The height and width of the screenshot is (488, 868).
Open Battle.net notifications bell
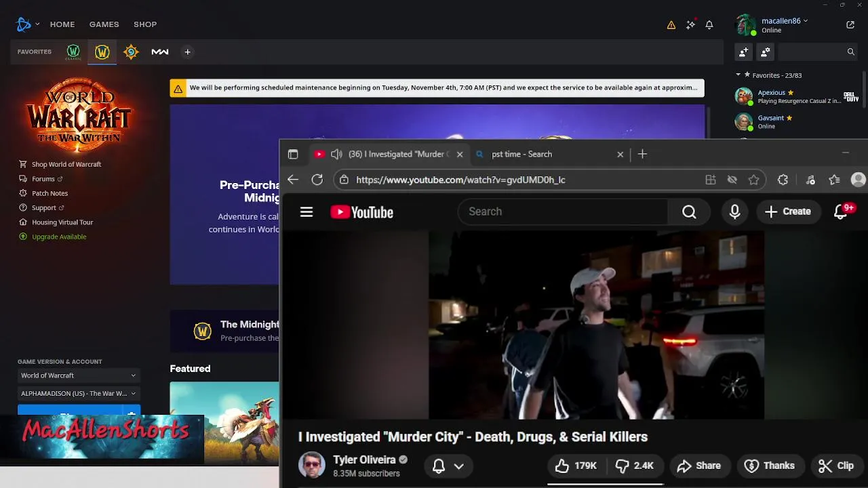tap(709, 25)
